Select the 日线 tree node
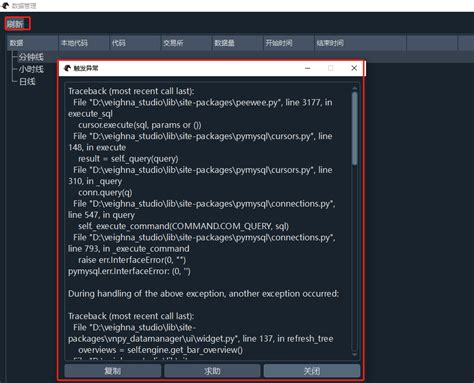The height and width of the screenshot is (383, 474). click(x=27, y=82)
